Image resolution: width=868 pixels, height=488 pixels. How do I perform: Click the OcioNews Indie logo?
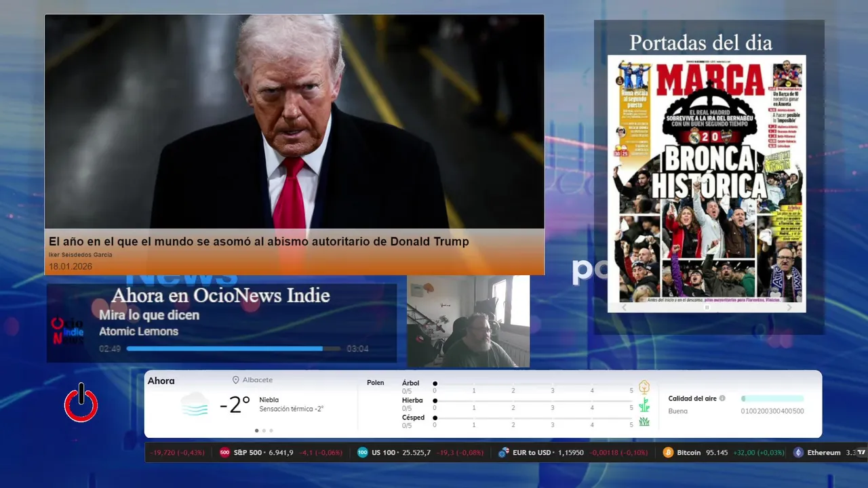click(x=68, y=331)
